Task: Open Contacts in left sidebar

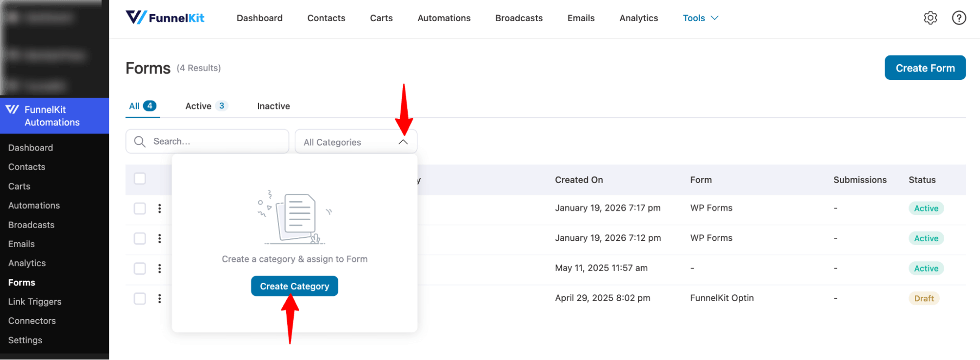Action: (x=26, y=167)
